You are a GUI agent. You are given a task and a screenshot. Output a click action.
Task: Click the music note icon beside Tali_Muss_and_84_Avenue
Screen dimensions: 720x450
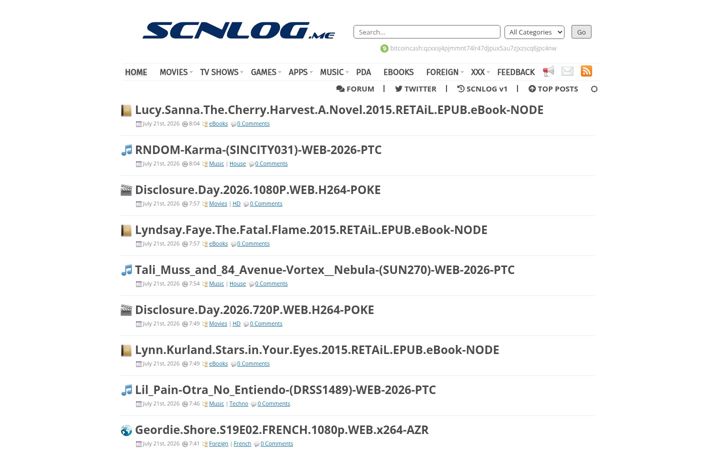[x=126, y=270]
